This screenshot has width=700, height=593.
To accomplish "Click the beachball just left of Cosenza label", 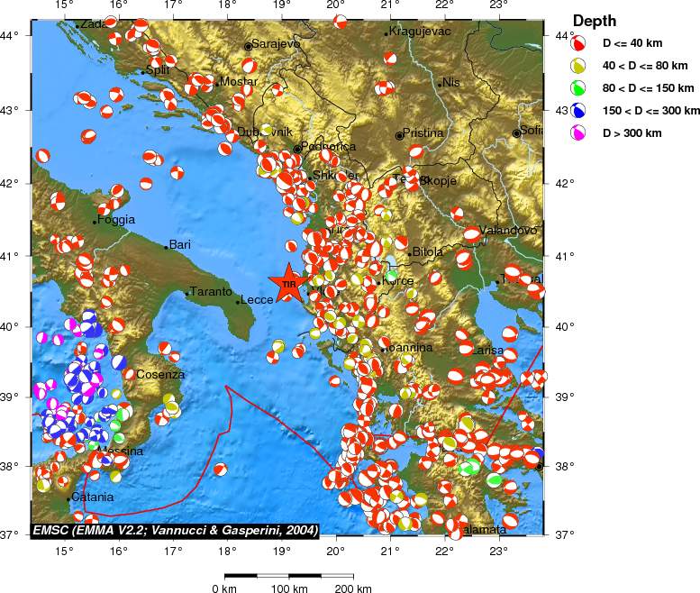I will pos(130,374).
